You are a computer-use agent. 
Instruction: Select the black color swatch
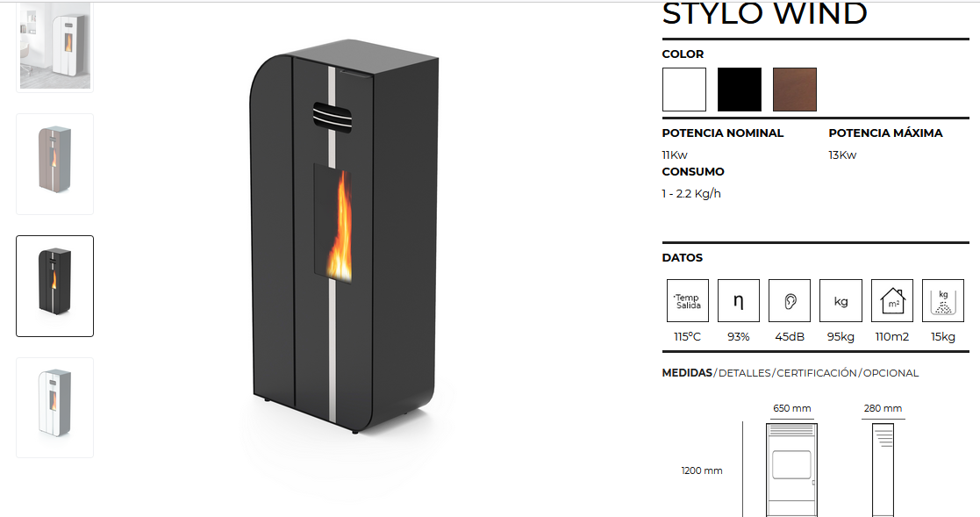click(740, 90)
